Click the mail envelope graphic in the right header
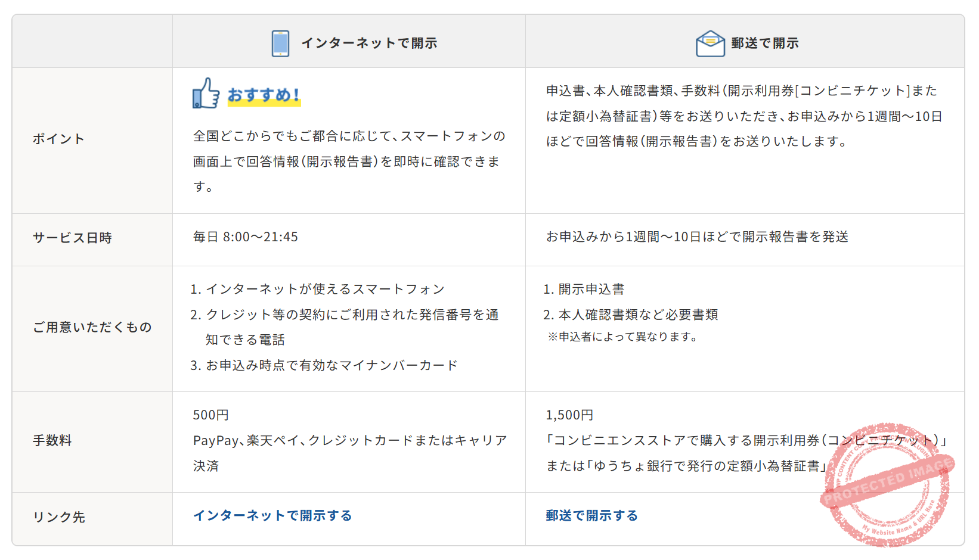Viewport: 979px width, 560px height. tap(710, 42)
